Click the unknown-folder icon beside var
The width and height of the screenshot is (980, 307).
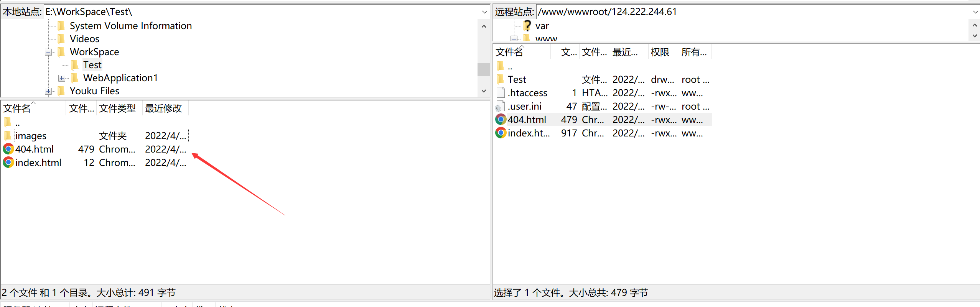(x=527, y=26)
